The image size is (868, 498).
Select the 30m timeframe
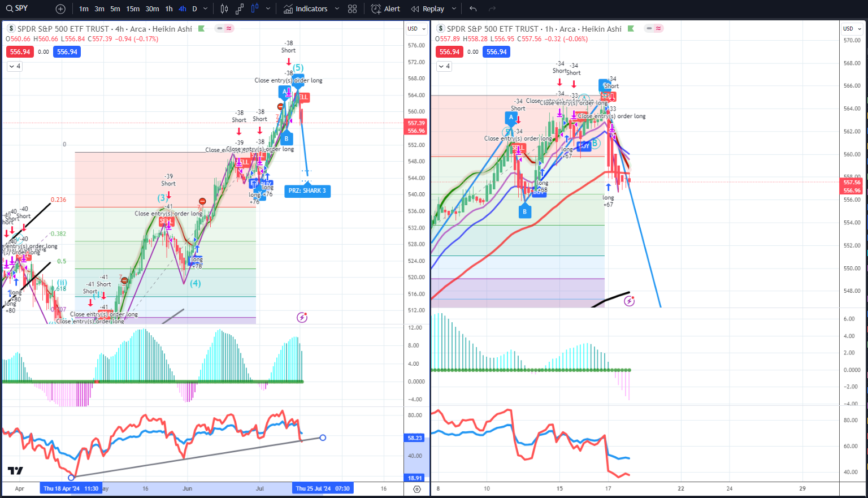pos(152,9)
